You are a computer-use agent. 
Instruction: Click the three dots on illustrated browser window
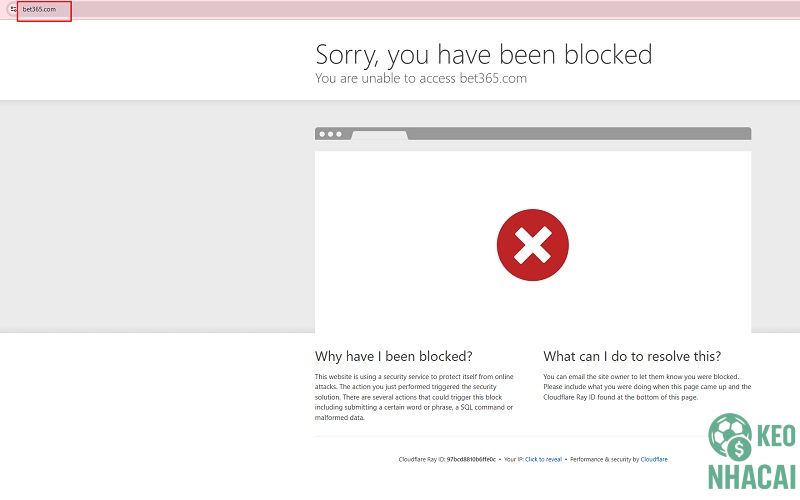[x=329, y=134]
